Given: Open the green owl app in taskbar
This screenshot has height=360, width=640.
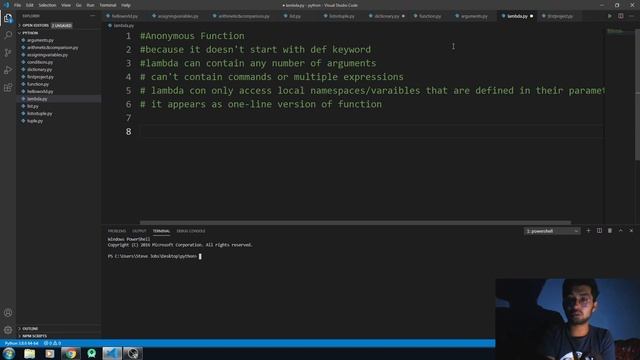Looking at the screenshot, I should coord(91,353).
